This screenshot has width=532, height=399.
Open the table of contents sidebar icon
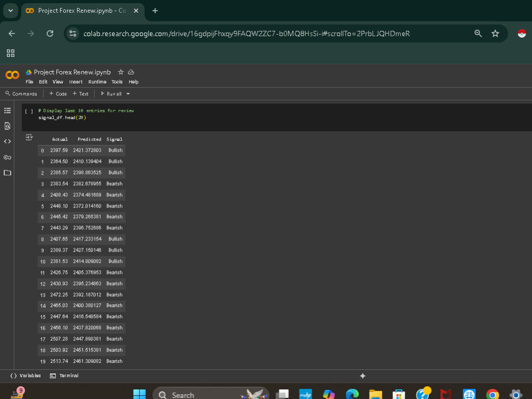click(7, 111)
